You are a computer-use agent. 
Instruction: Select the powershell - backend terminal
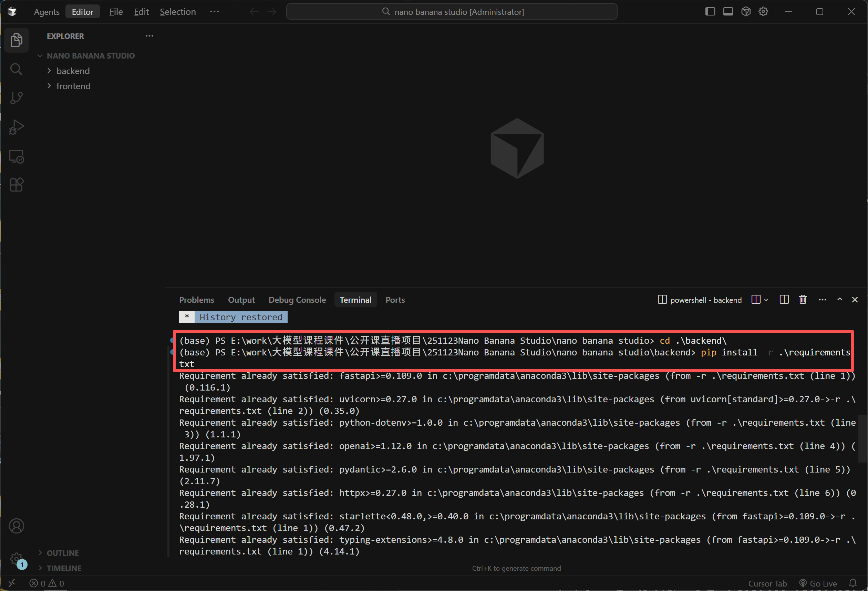coord(700,300)
